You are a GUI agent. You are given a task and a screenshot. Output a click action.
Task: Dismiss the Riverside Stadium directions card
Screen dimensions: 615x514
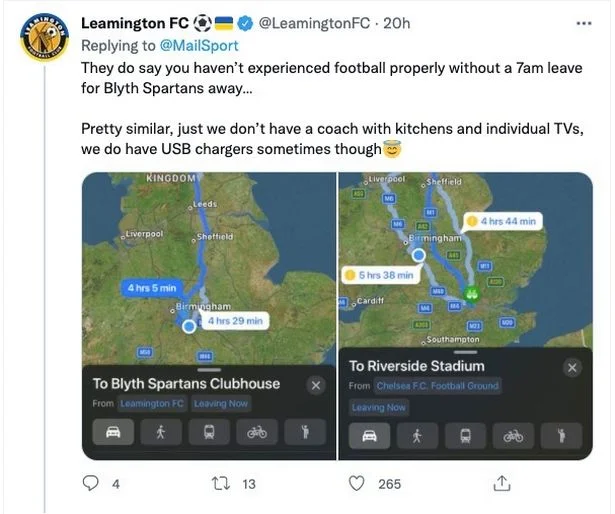tap(572, 368)
